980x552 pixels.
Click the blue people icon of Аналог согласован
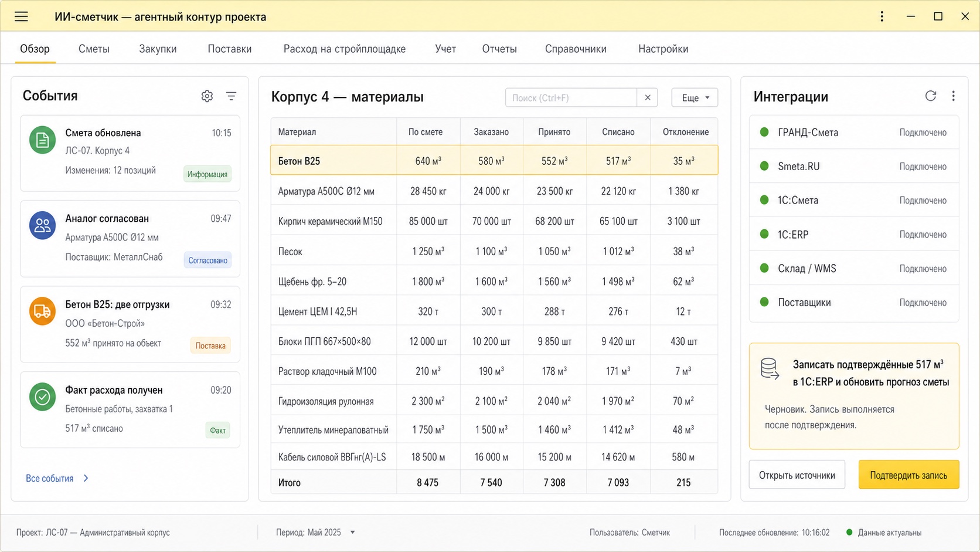[43, 226]
